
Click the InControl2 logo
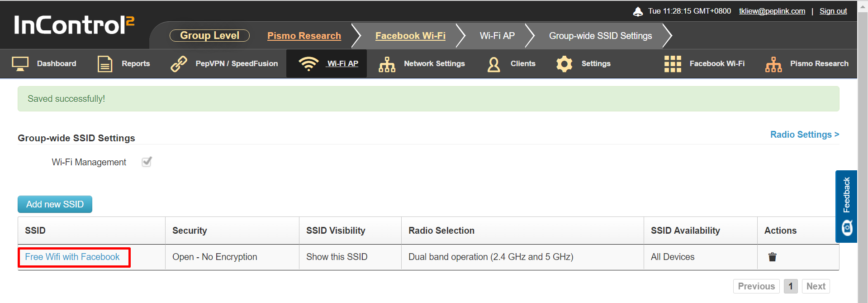pos(74,25)
